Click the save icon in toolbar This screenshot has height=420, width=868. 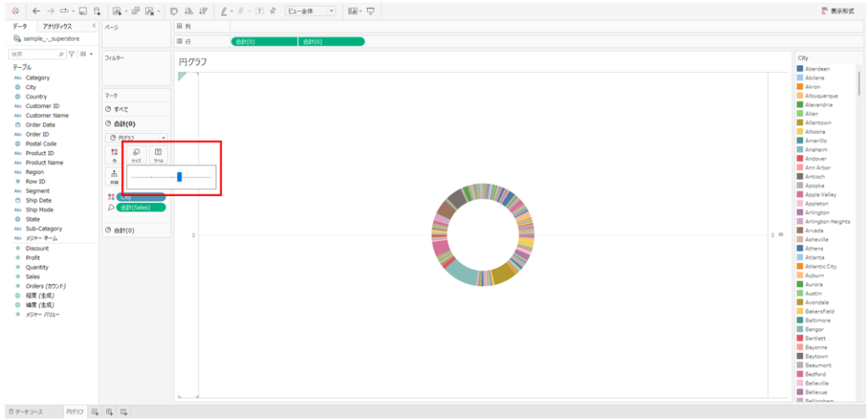point(82,11)
